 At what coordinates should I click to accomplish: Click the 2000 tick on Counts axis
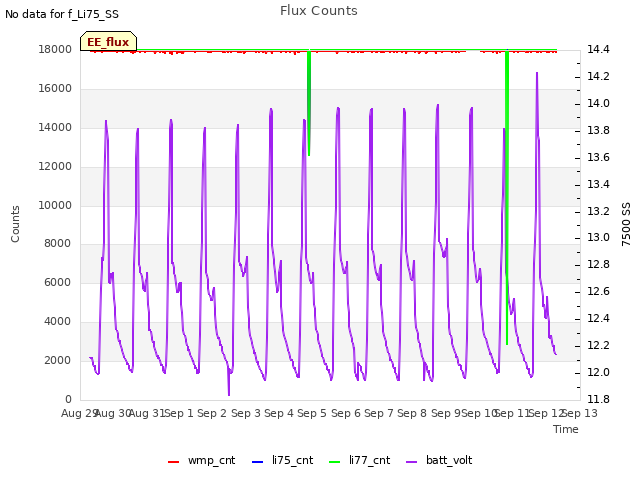click(58, 360)
